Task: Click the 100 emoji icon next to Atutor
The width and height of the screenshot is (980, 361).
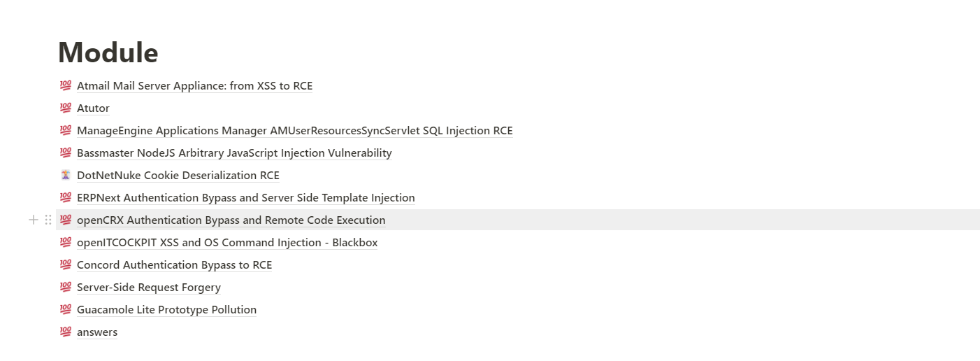Action: point(66,108)
